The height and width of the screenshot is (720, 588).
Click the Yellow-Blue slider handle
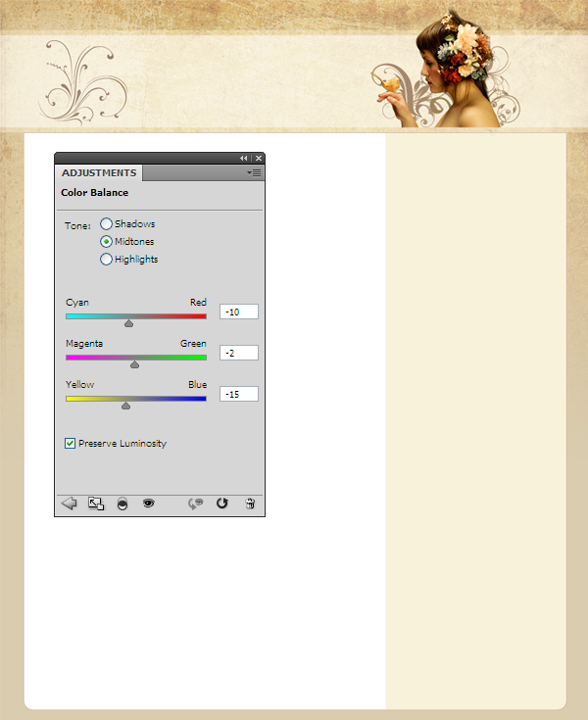pos(125,406)
